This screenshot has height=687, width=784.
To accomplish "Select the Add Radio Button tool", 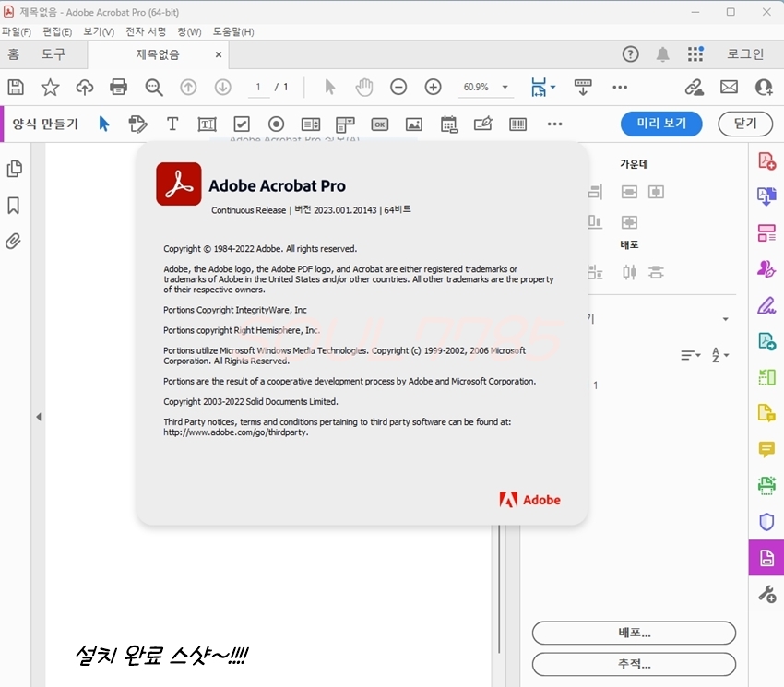I will tap(276, 124).
